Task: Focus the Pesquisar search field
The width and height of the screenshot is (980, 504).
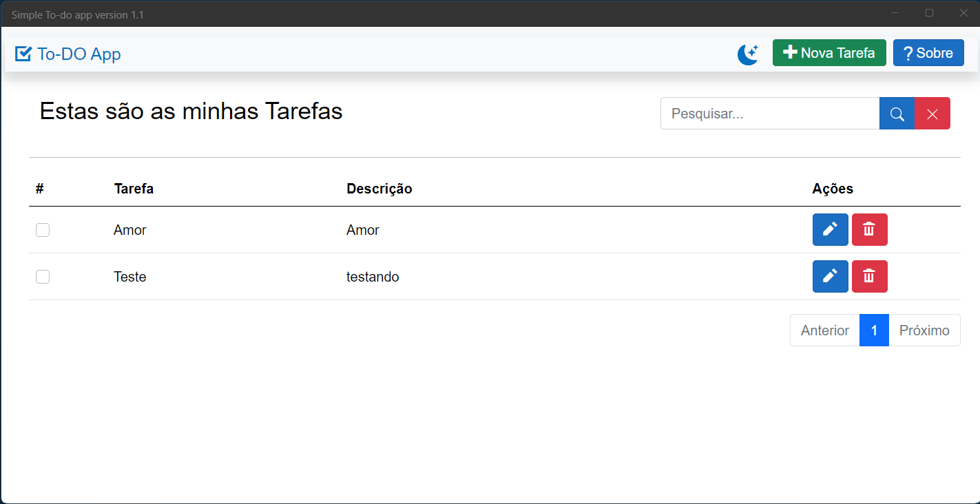Action: coord(769,114)
